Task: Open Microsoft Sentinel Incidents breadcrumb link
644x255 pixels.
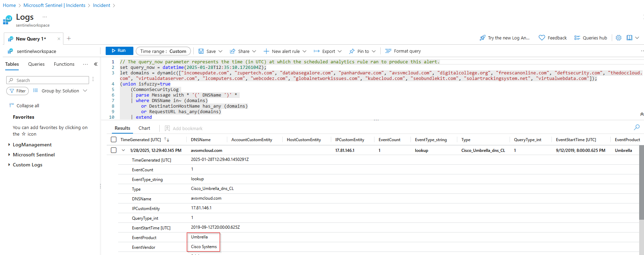Action: pos(54,5)
